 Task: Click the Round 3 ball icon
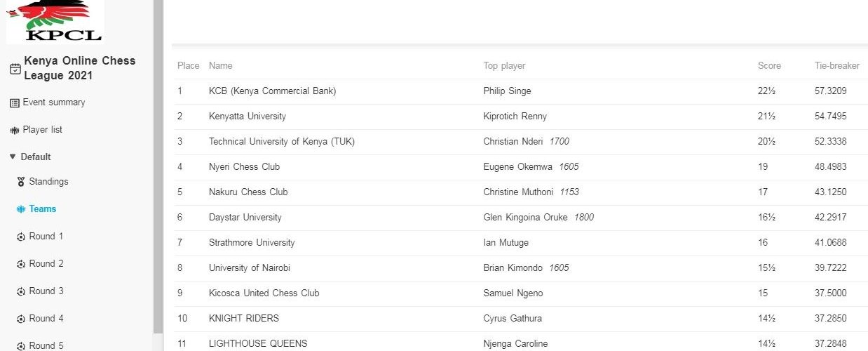[x=21, y=291]
